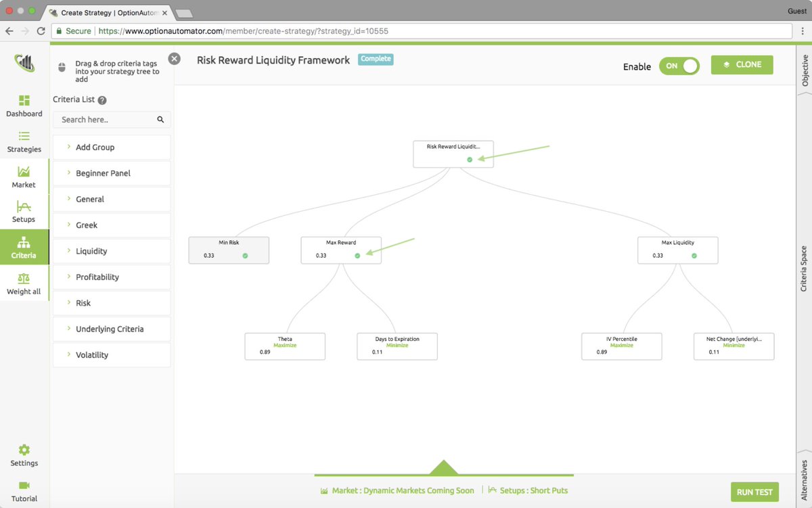Click the CLONE button
The height and width of the screenshot is (508, 812).
coord(742,65)
